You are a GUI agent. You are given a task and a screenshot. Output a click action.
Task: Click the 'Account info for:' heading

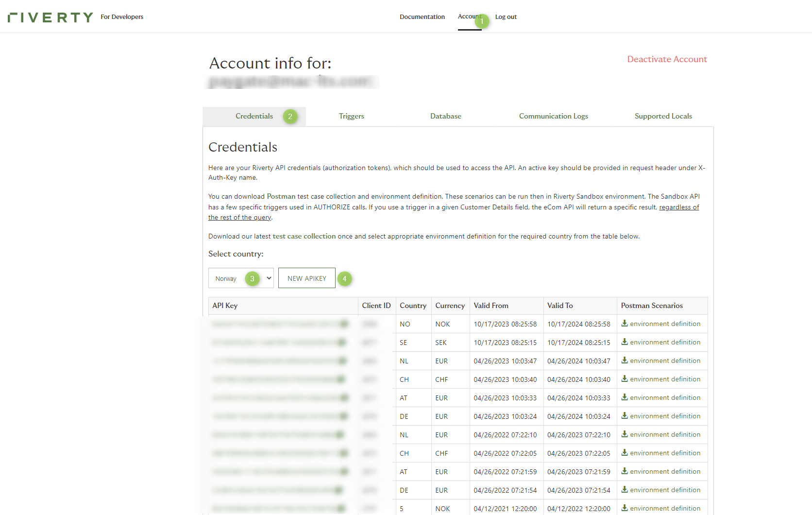click(x=270, y=63)
